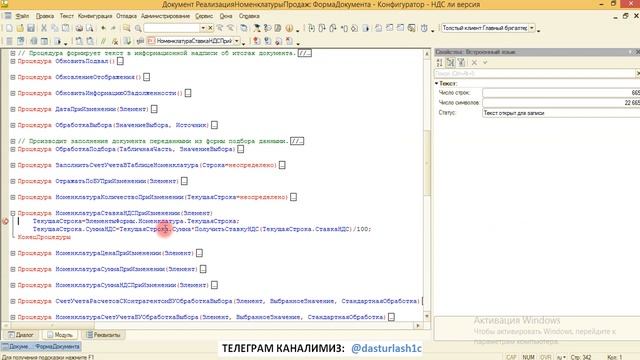Click the Remove comment icon
Viewport: 640px width, 360px height.
pyautogui.click(x=115, y=41)
